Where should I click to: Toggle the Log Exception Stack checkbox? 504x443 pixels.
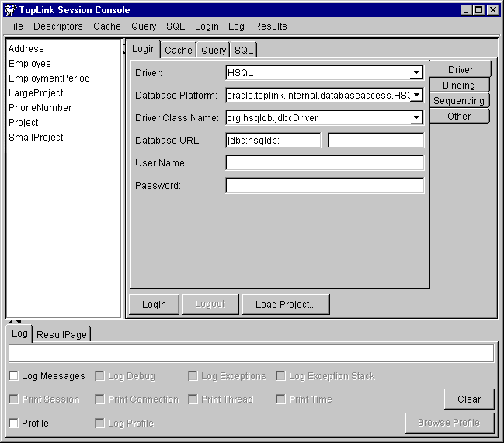(280, 375)
